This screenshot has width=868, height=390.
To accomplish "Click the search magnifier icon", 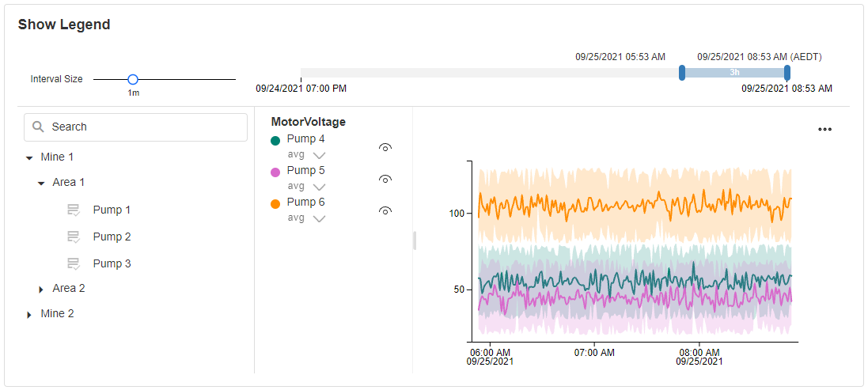I will pos(38,127).
